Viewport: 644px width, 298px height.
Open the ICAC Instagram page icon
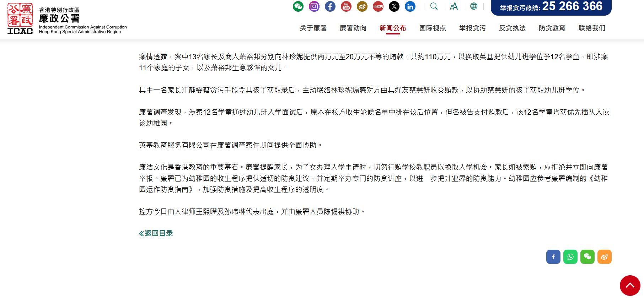click(314, 6)
